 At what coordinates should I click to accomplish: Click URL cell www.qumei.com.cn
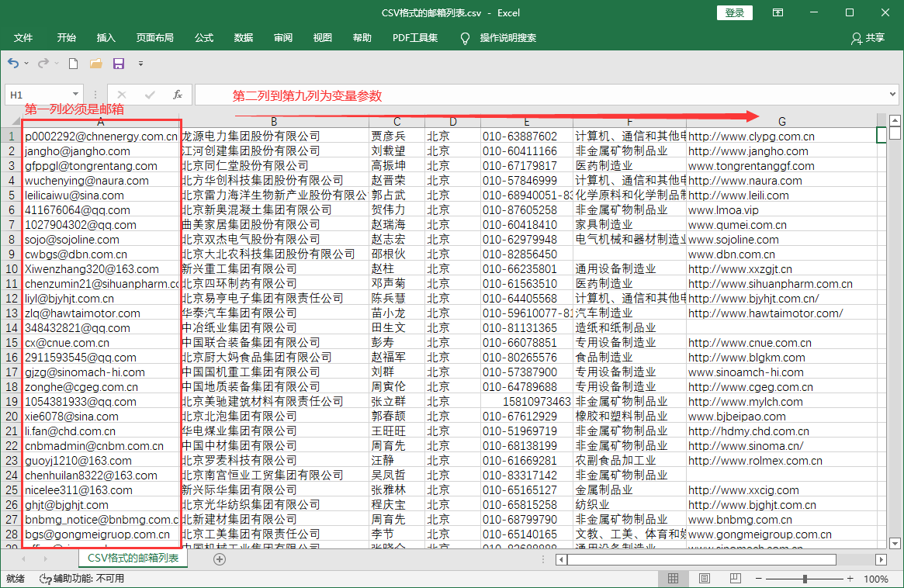(781, 225)
